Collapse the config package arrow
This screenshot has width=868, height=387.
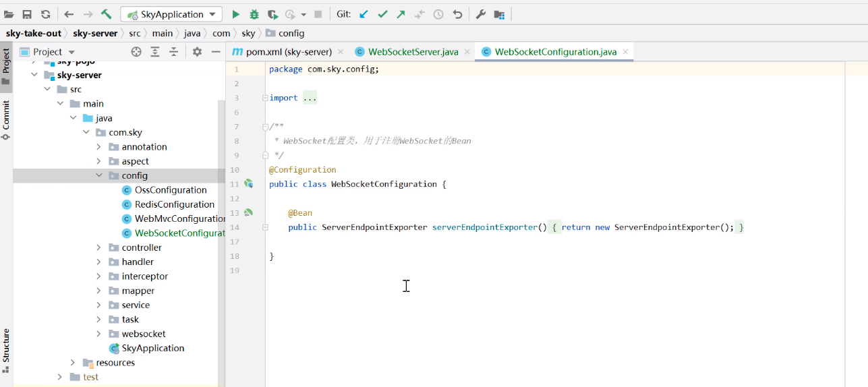pos(98,175)
